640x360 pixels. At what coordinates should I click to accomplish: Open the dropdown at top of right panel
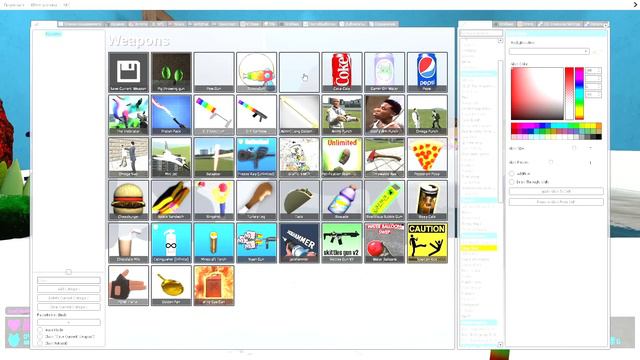coord(549,51)
